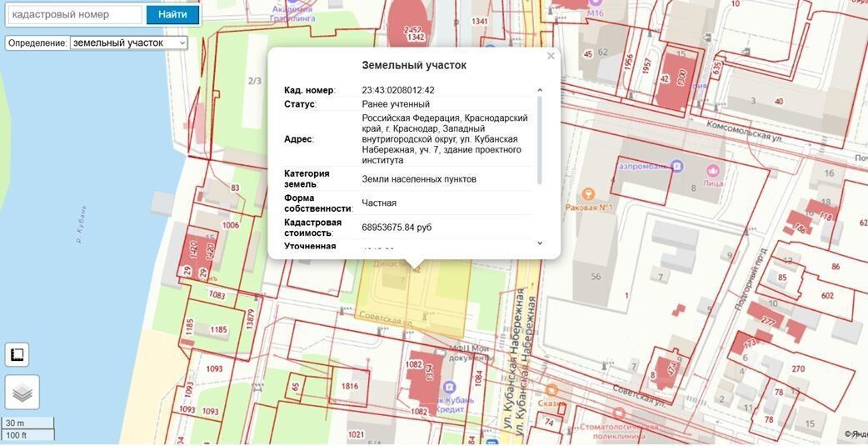
Task: Click the 2/3 building label
Action: (255, 81)
